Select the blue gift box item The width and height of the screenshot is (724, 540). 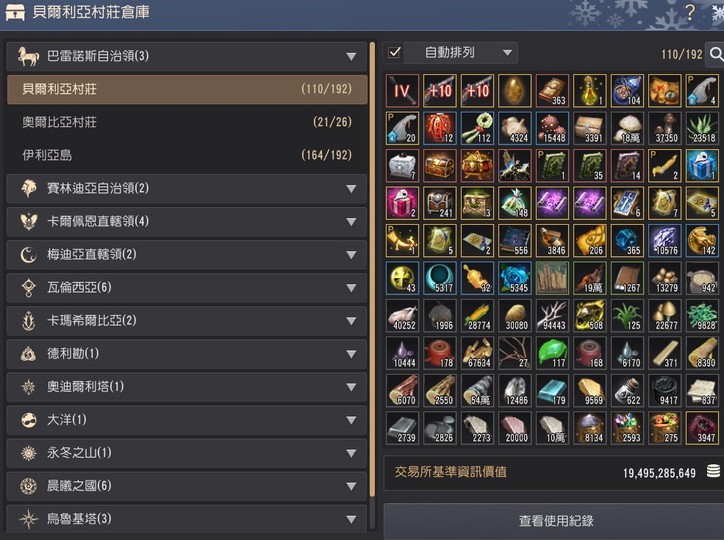coord(702,165)
